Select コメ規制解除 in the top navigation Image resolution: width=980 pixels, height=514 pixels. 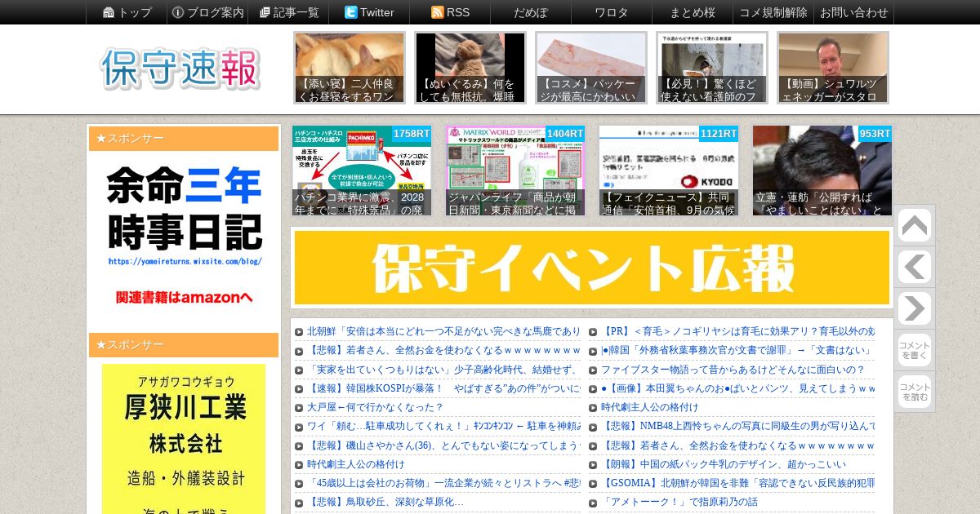(x=773, y=12)
